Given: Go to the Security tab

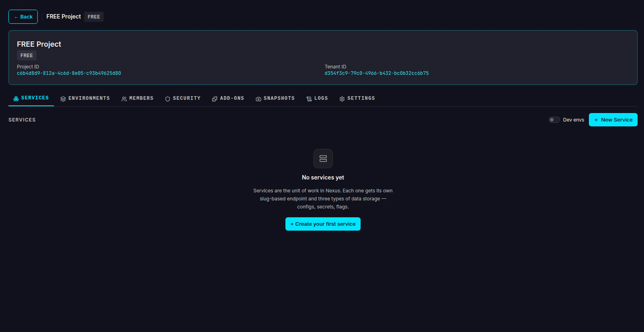Looking at the screenshot, I should point(183,99).
